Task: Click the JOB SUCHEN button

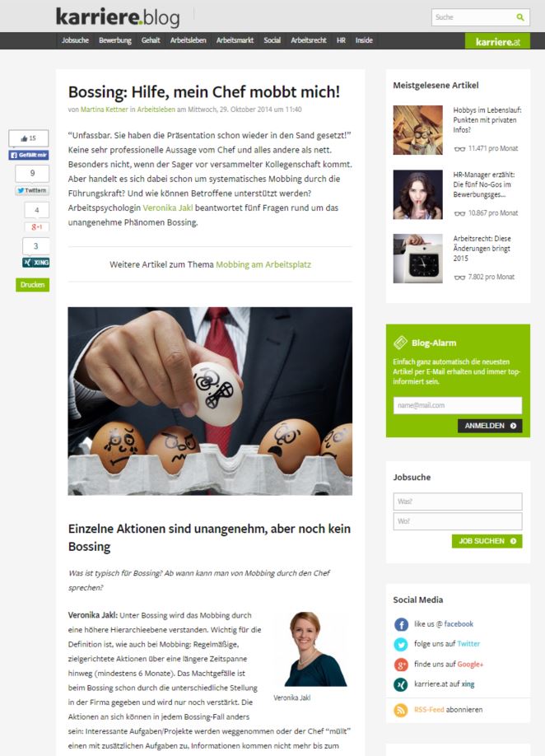Action: [487, 541]
